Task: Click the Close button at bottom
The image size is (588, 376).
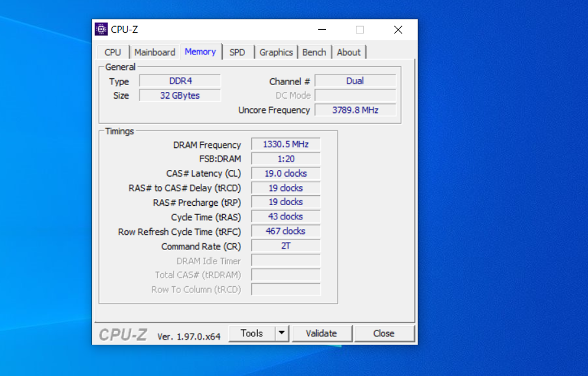Action: pos(384,333)
